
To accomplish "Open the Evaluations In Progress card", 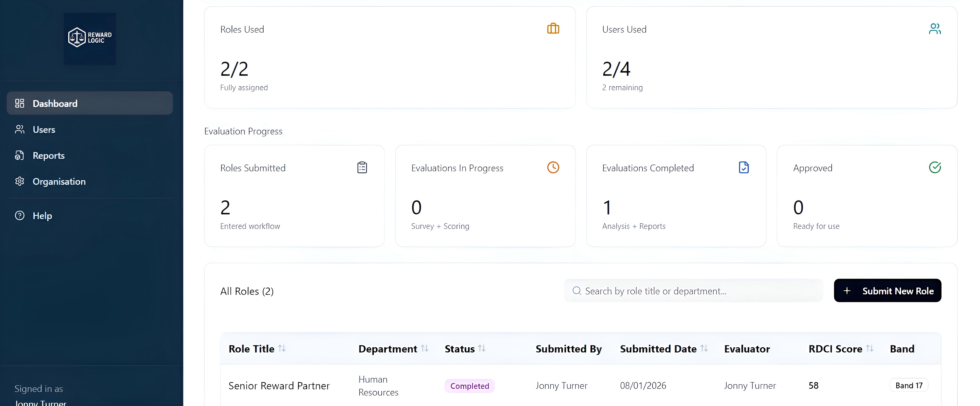I will [485, 196].
